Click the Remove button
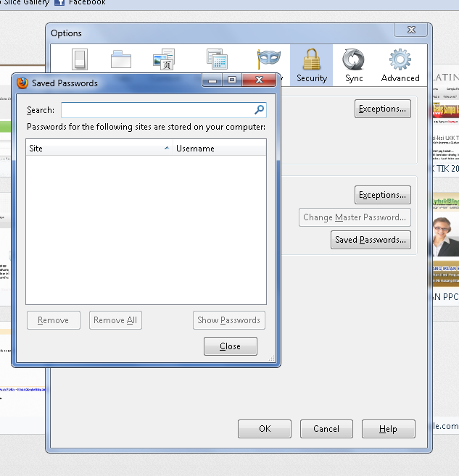Screen dimensions: 459x476 pyautogui.click(x=54, y=320)
